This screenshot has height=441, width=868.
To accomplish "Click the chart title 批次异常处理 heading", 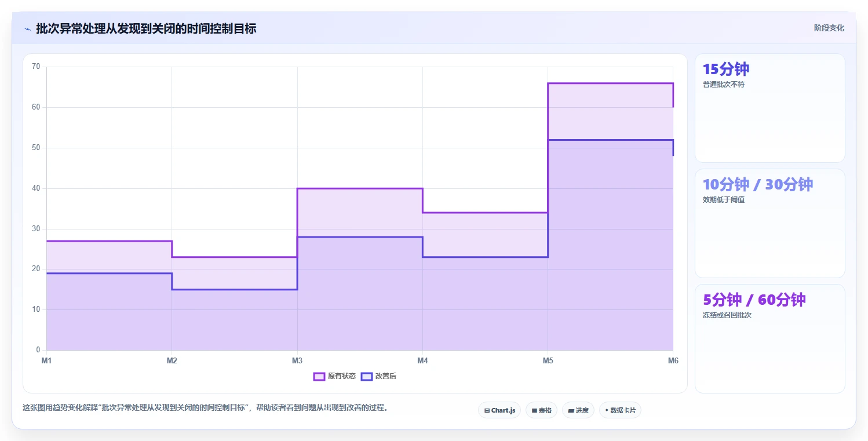I will 146,28.
